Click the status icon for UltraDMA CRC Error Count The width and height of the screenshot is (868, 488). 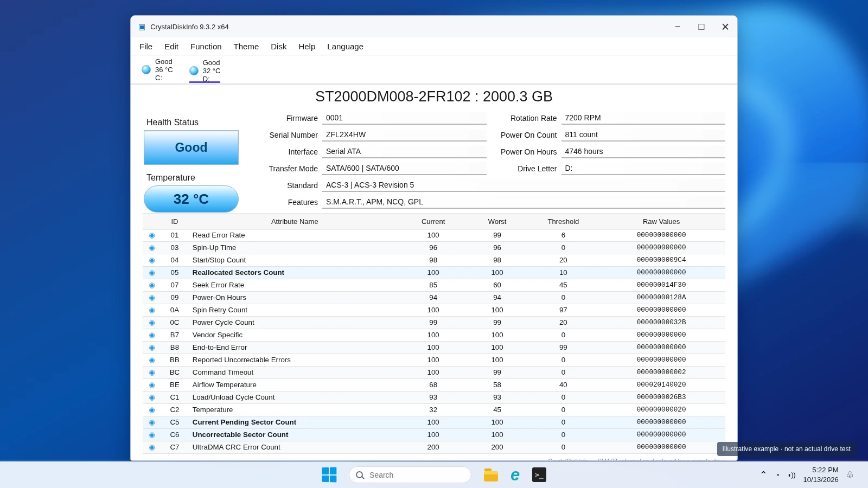(152, 447)
